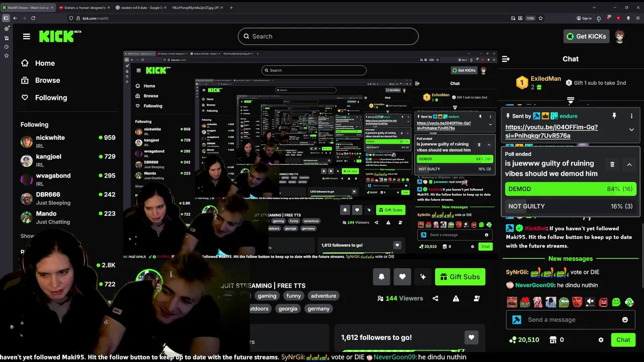Toggle follow heart for Maki95
This screenshot has height=362, width=644.
coord(402,277)
